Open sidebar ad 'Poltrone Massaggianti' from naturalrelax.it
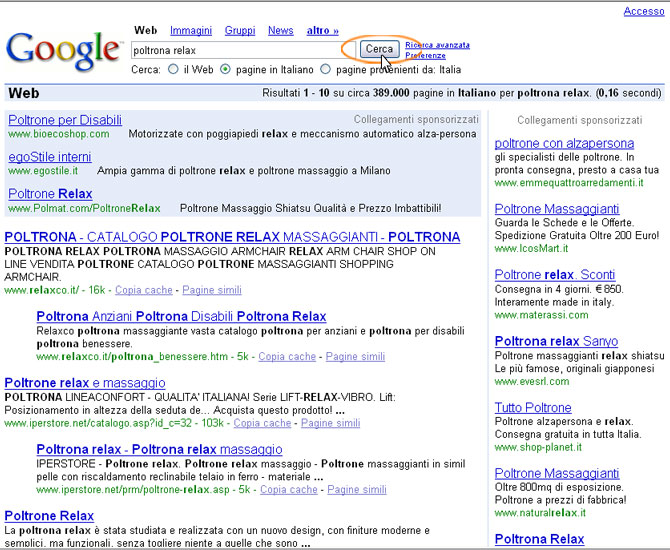The width and height of the screenshot is (670, 550). pyautogui.click(x=557, y=474)
